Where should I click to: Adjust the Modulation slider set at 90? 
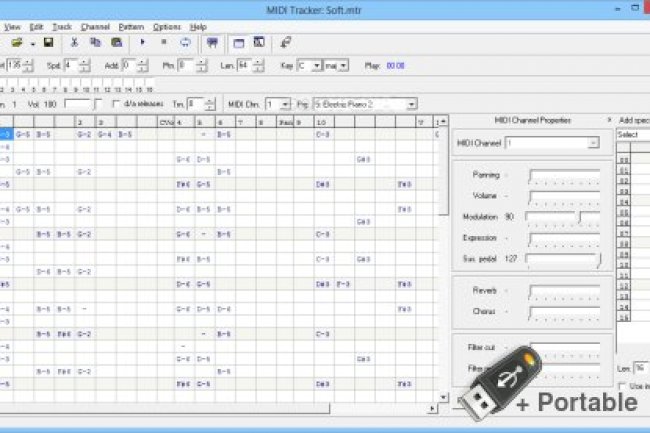click(563, 218)
